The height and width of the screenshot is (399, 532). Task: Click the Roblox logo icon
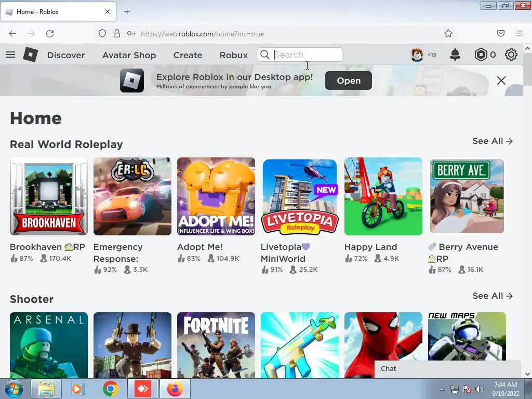tap(31, 54)
